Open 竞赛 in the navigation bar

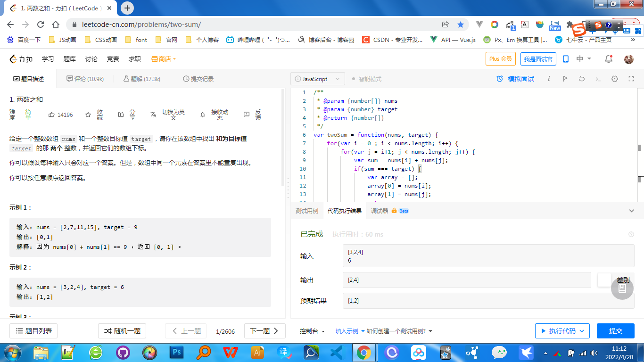(x=113, y=59)
